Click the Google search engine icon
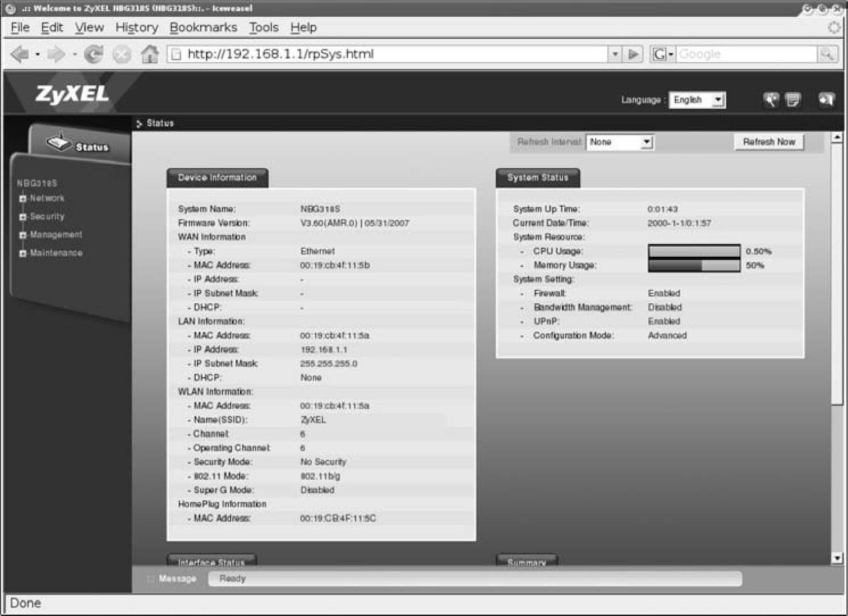The height and width of the screenshot is (616, 848). [660, 54]
